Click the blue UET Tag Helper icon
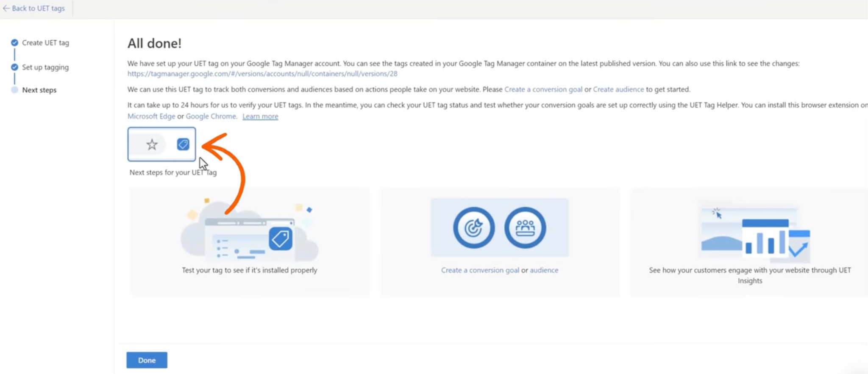 [x=183, y=144]
